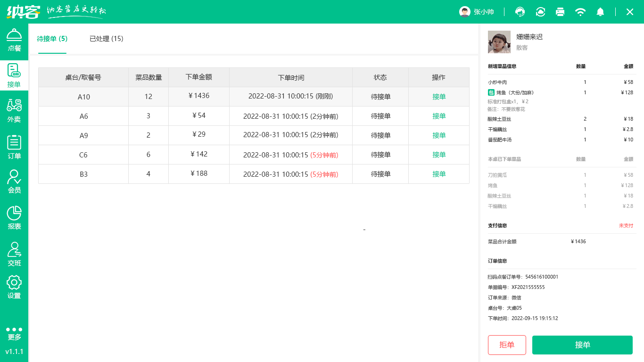Open the printer icon in header
The height and width of the screenshot is (362, 644).
(x=560, y=12)
